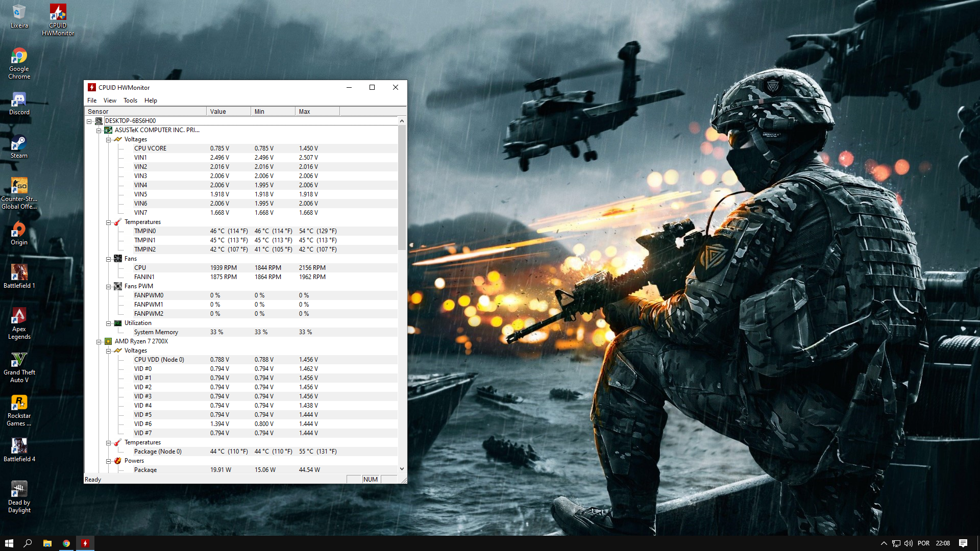This screenshot has width=980, height=551.
Task: Select the Battlefield 1 desktop icon
Action: coord(19,277)
